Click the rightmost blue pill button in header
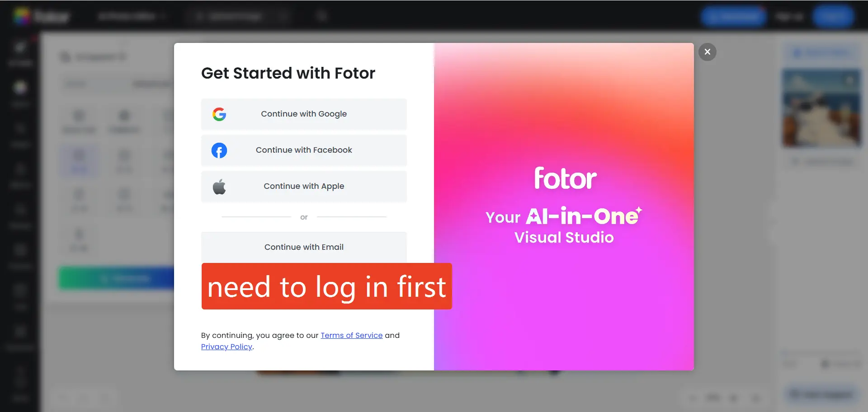 tap(833, 17)
